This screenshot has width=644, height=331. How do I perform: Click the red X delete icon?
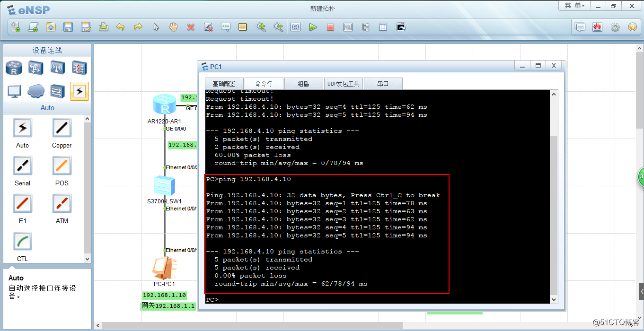point(191,27)
